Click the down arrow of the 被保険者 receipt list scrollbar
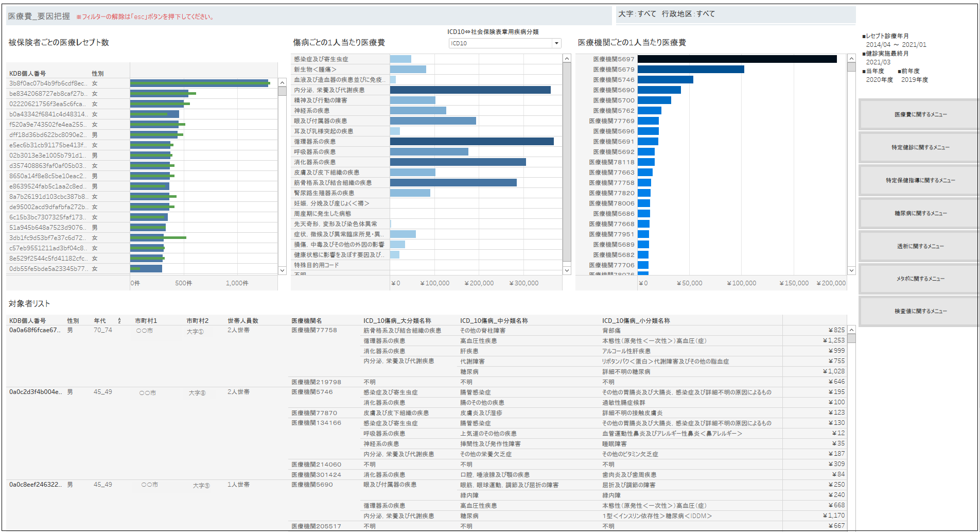 [x=282, y=270]
